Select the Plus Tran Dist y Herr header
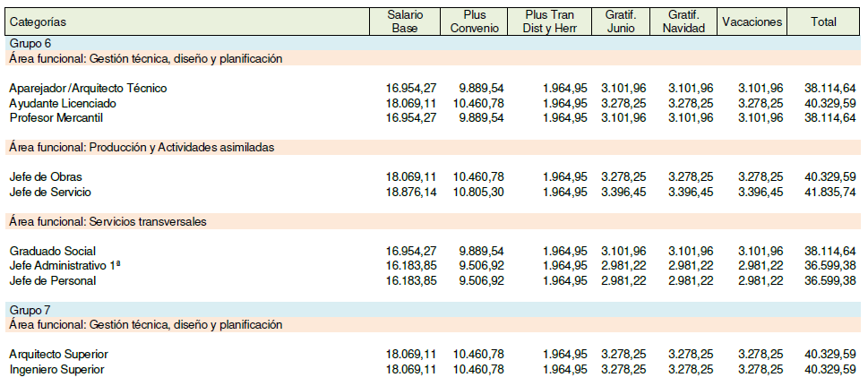 pos(550,22)
